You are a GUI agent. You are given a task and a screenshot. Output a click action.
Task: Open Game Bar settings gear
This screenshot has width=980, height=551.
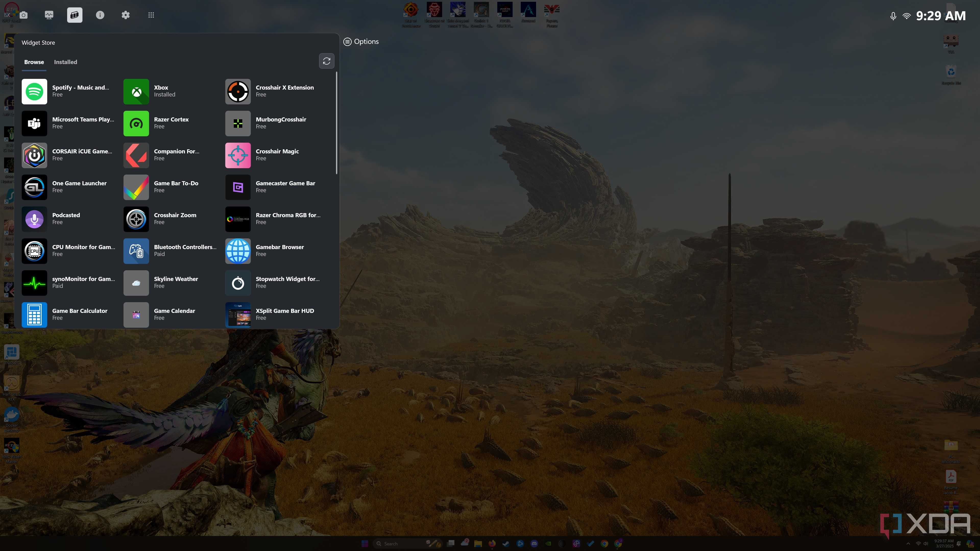[x=126, y=15]
